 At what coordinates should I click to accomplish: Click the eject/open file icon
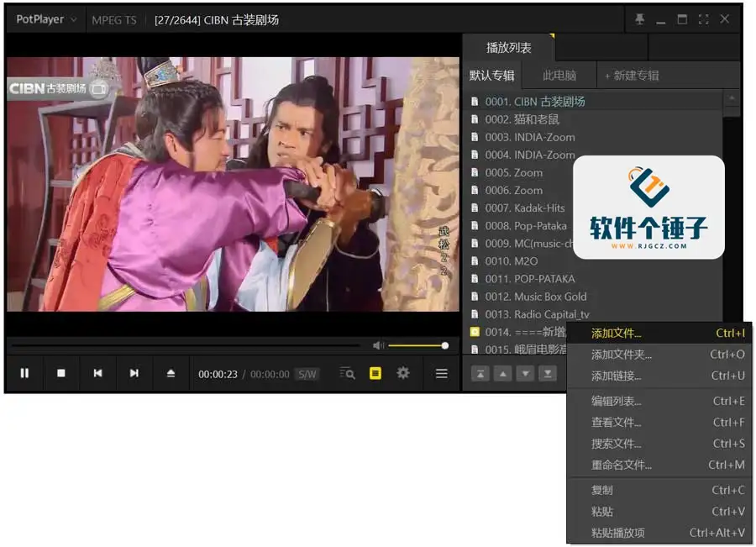click(171, 373)
